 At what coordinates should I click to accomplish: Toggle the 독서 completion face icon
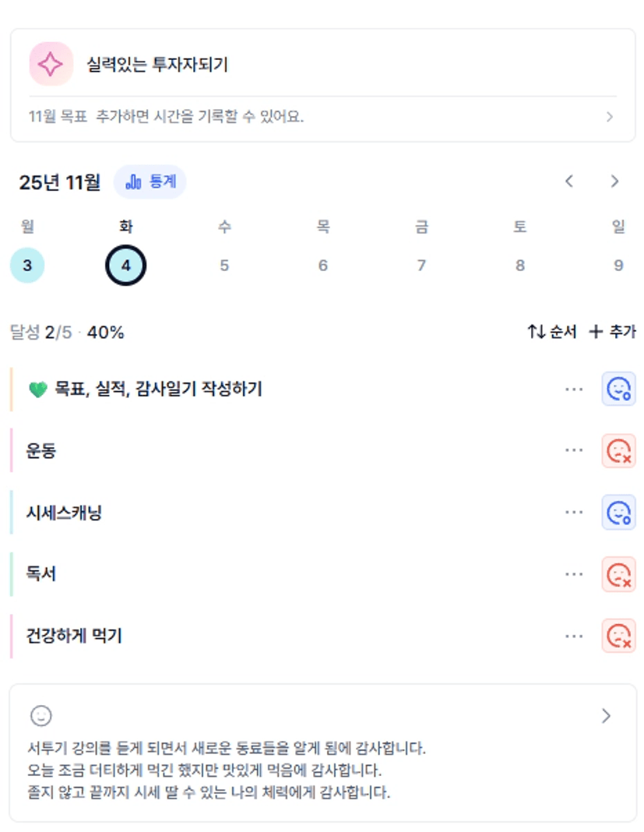pos(618,574)
